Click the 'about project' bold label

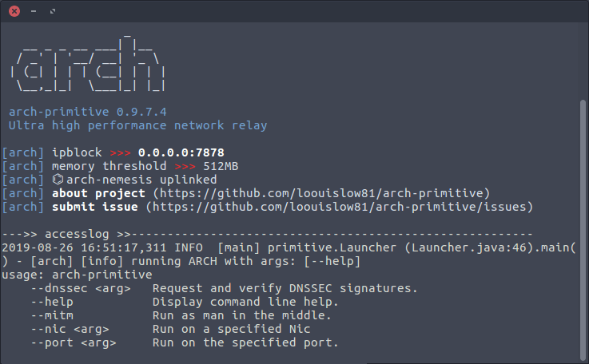pyautogui.click(x=98, y=193)
